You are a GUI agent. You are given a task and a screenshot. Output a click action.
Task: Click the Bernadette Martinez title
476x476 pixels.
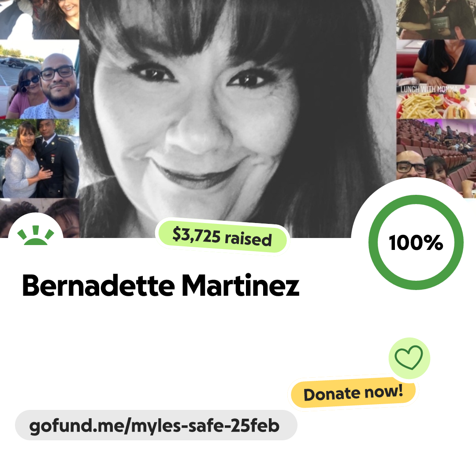click(x=160, y=286)
